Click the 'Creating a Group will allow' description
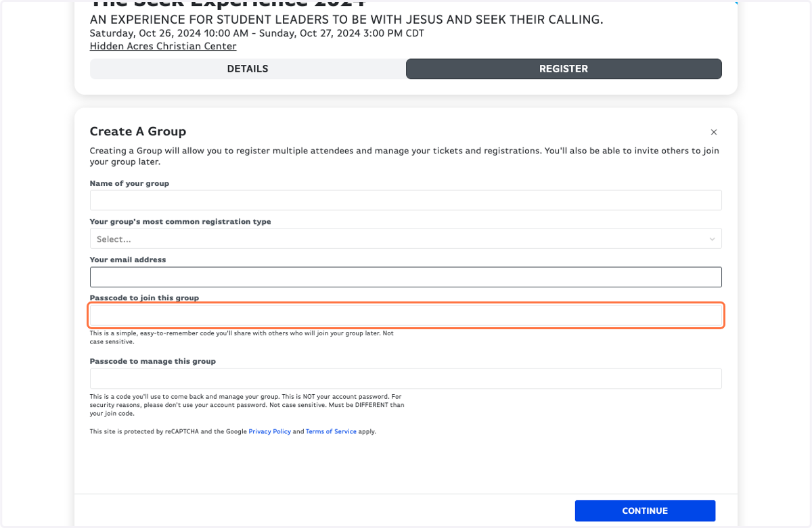This screenshot has width=812, height=528. (x=405, y=156)
